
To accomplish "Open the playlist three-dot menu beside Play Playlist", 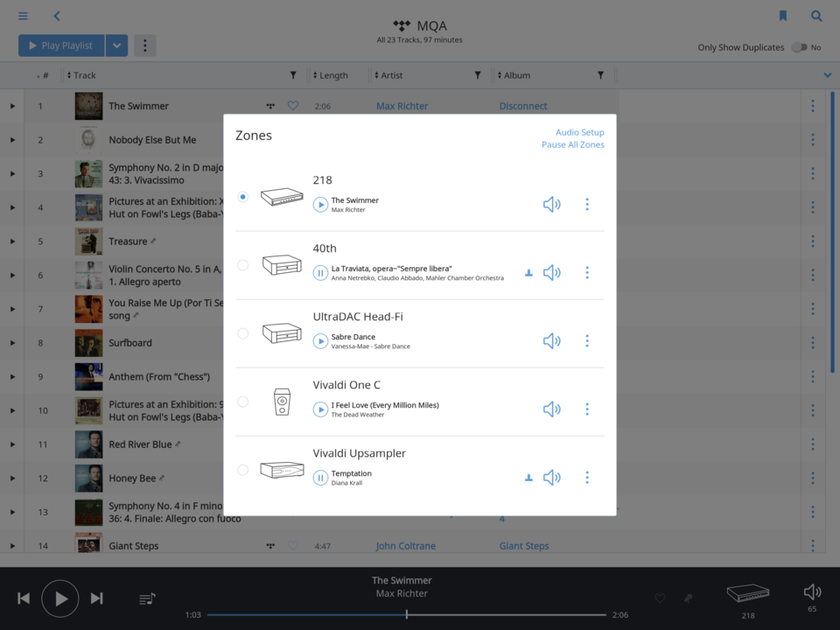I will pyautogui.click(x=144, y=45).
